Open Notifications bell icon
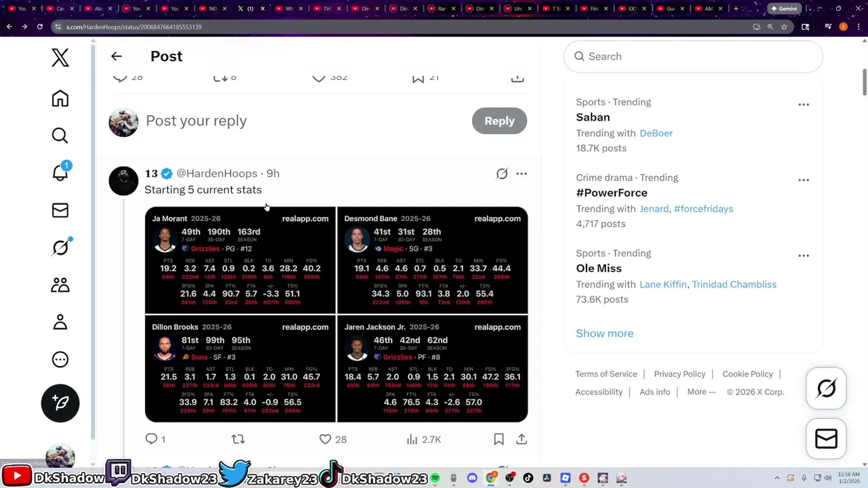Viewport: 868px width, 488px height. pyautogui.click(x=60, y=173)
